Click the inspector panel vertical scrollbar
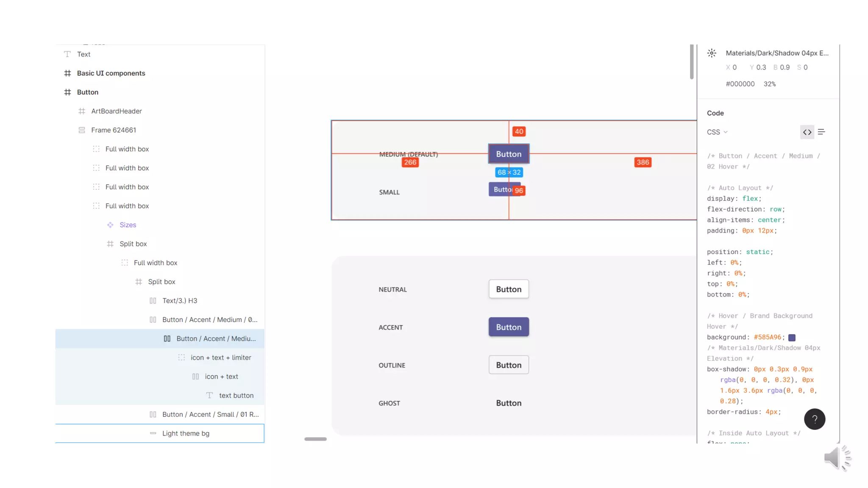The width and height of the screenshot is (868, 488). click(x=692, y=62)
